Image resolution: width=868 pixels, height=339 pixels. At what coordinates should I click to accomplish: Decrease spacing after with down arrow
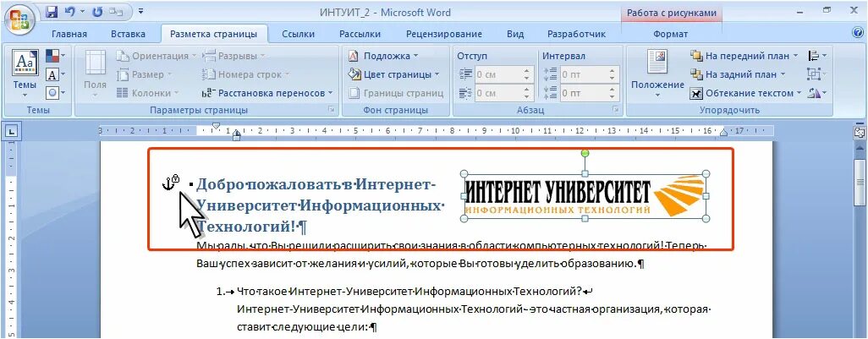pos(613,96)
